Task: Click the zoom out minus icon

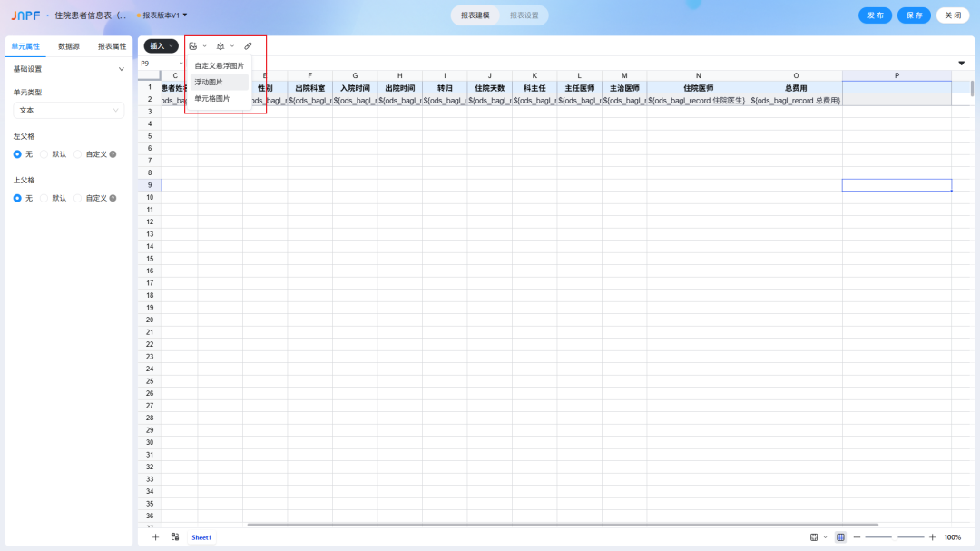Action: [x=857, y=537]
